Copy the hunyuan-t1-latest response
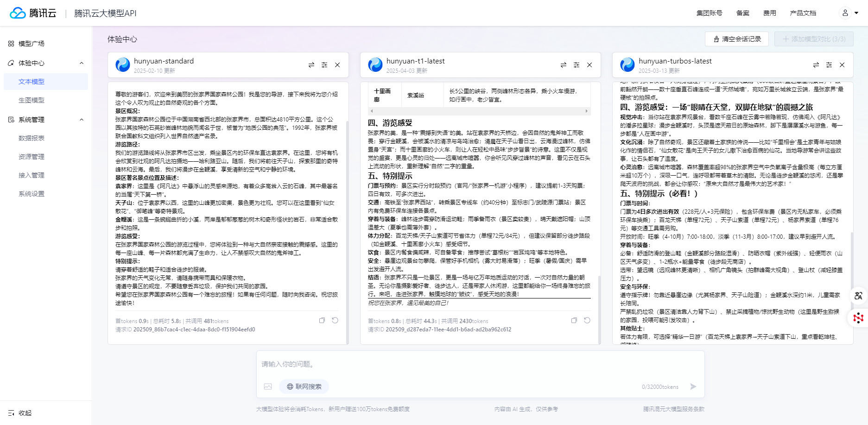Image resolution: width=868 pixels, height=425 pixels. coord(574,320)
